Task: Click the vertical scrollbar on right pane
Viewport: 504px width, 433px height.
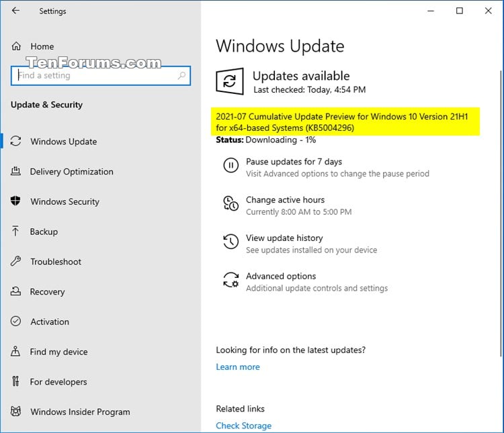Action: [501, 213]
